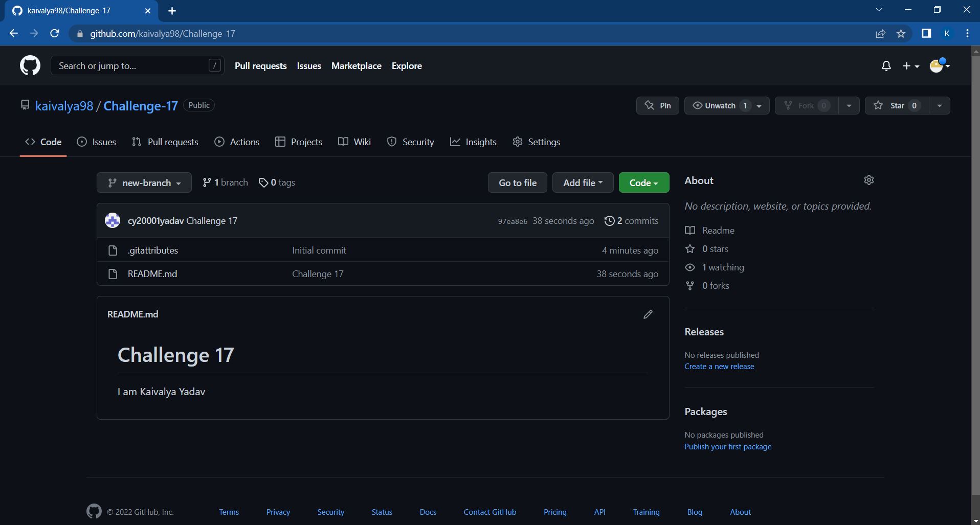
Task: Click the repository icon beside kaivalya98
Action: pos(25,105)
